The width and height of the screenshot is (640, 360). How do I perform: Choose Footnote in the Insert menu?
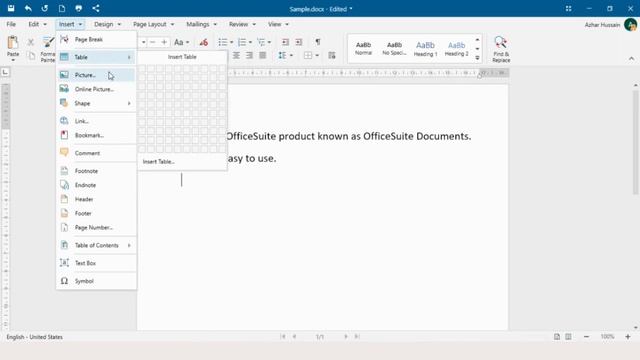pyautogui.click(x=96, y=171)
